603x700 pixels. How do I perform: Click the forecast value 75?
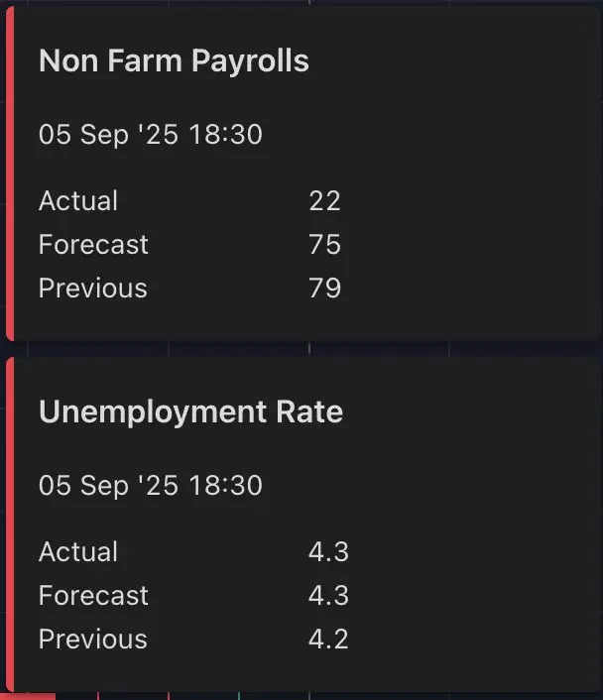point(324,245)
